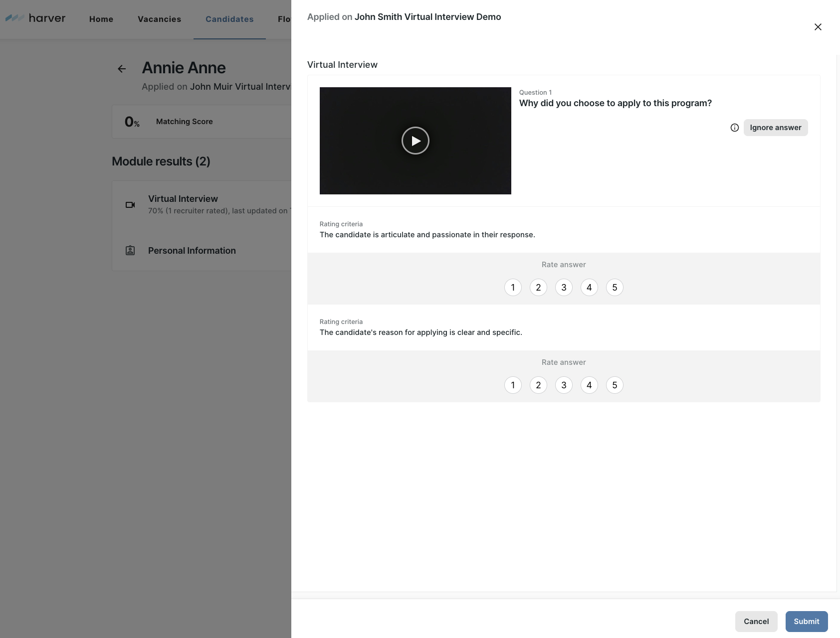
Task: Rate articulate and passionate criteria as 3
Action: click(564, 288)
